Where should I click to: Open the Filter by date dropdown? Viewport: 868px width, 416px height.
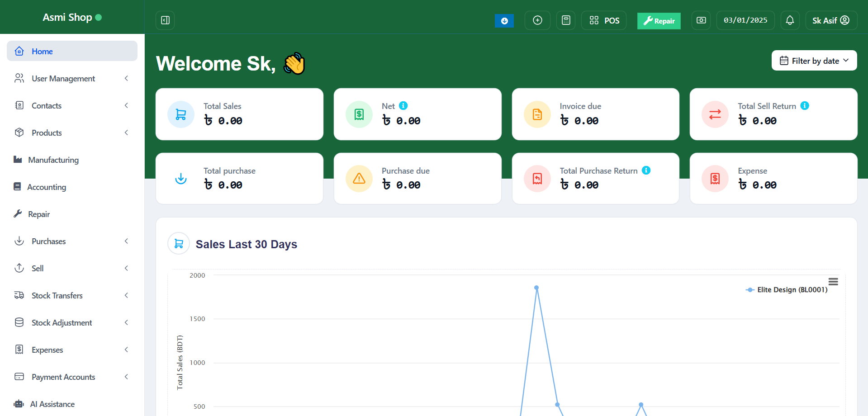pyautogui.click(x=814, y=61)
